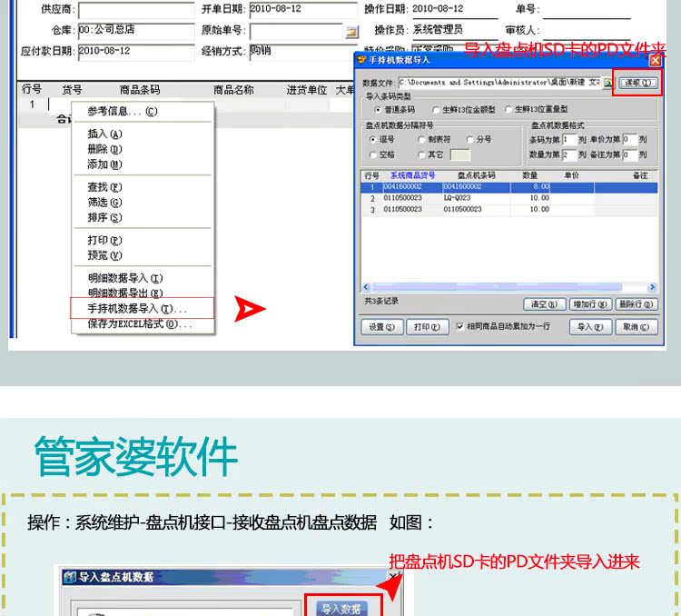Choose 筛选(G) from the context menu
Image resolution: width=681 pixels, height=616 pixels.
click(x=143, y=202)
